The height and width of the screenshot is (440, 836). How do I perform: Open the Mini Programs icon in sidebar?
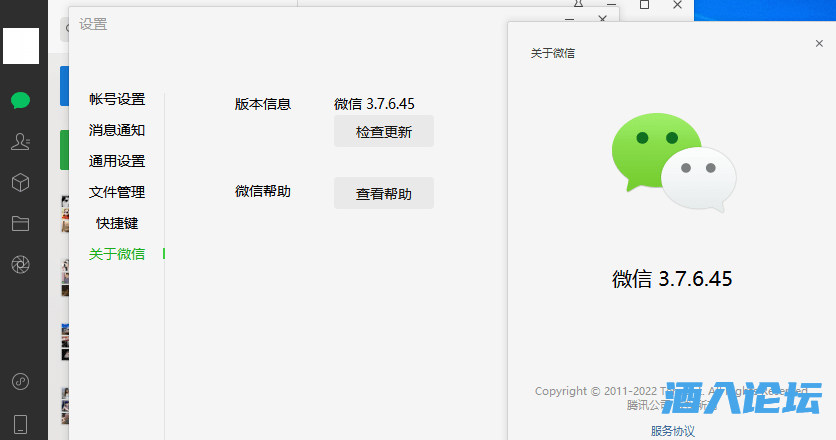(x=20, y=381)
